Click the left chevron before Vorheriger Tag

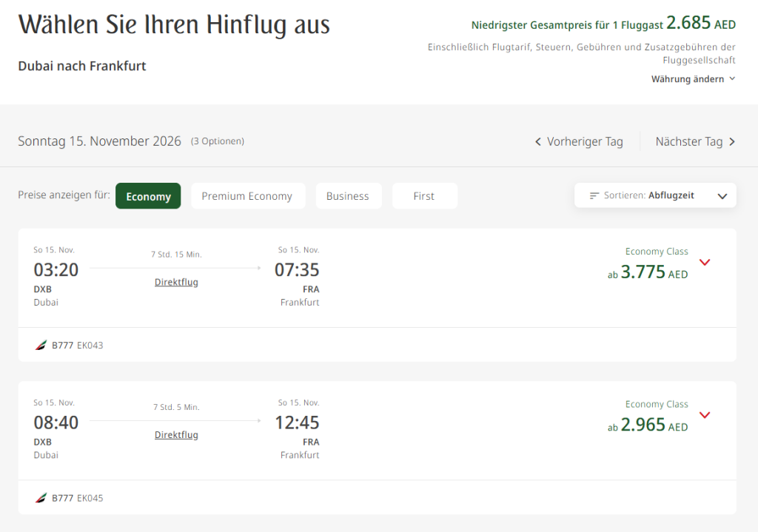(538, 141)
